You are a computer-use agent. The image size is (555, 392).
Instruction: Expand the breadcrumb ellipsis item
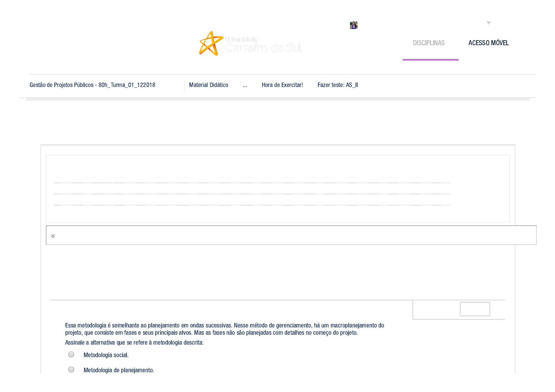[245, 86]
